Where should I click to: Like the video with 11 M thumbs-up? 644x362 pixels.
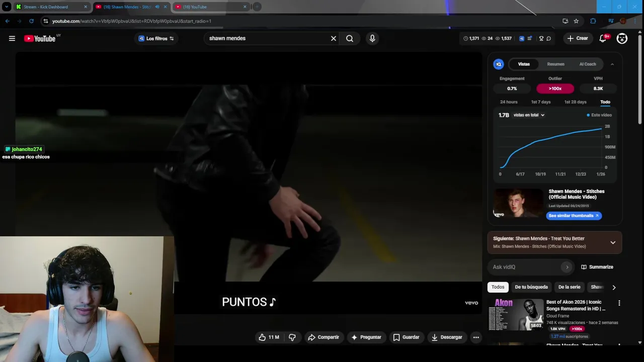[x=269, y=337]
